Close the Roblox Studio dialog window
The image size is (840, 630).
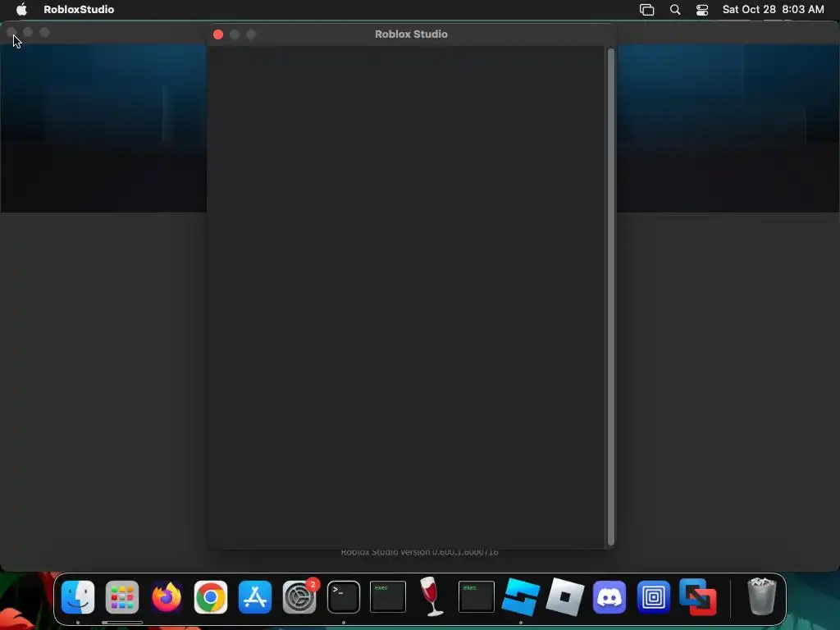point(218,34)
